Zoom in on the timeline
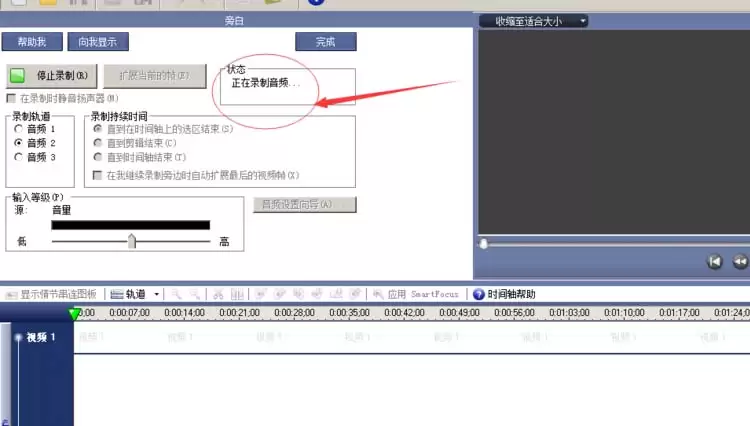Viewport: 750px width, 426px height. coord(176,294)
